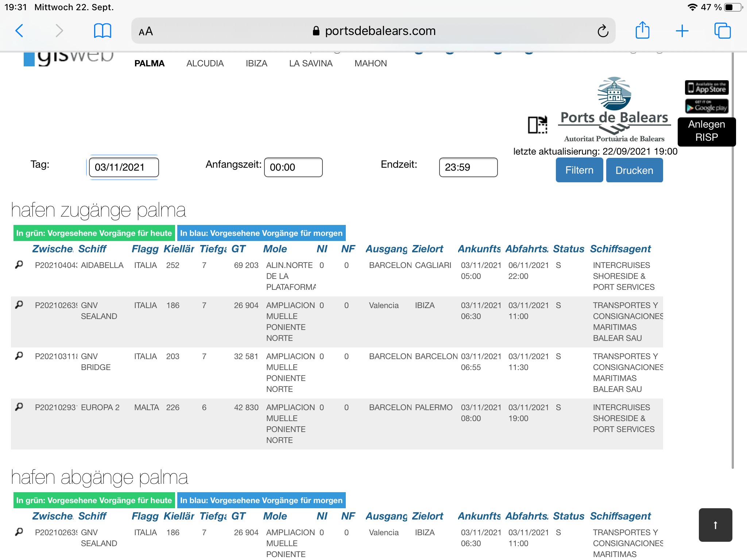
Task: Switch to the IBIZA port tab
Action: tap(256, 63)
